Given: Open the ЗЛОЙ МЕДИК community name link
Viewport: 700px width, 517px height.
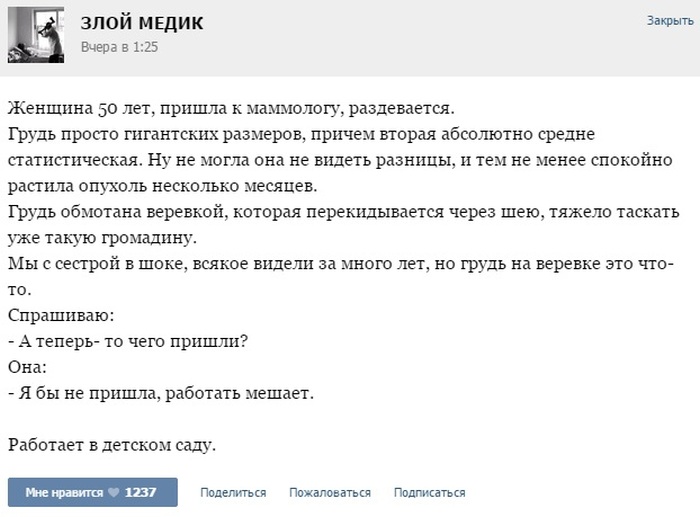Looking at the screenshot, I should 142,23.
